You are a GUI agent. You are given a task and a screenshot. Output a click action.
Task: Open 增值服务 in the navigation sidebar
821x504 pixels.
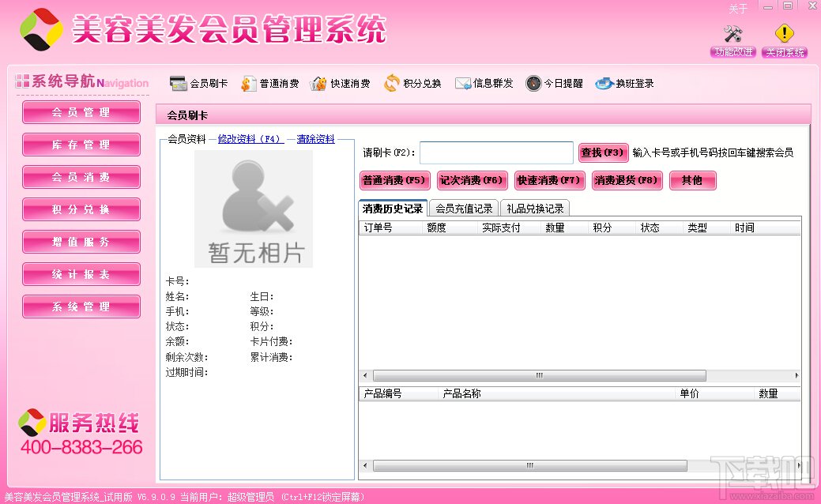tap(81, 243)
